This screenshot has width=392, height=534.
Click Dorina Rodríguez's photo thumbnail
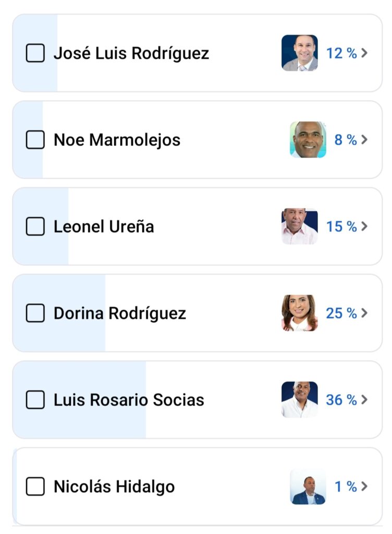[299, 313]
